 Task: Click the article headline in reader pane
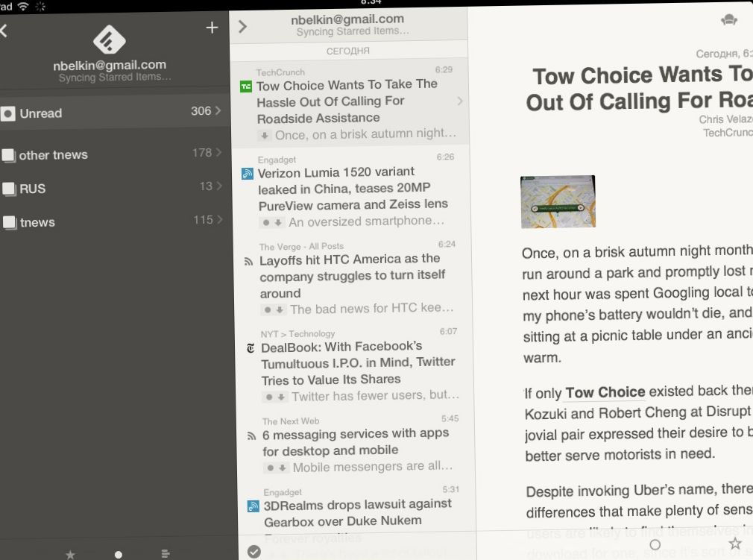coord(640,89)
